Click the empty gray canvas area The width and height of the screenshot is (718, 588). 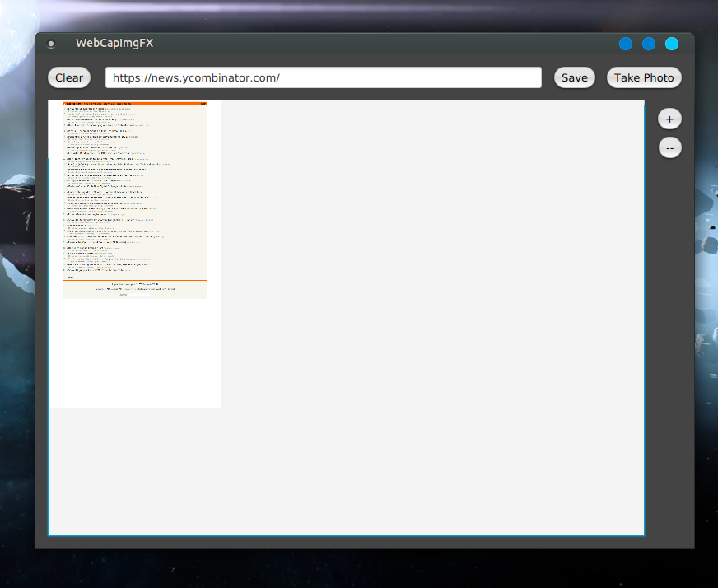(x=428, y=329)
